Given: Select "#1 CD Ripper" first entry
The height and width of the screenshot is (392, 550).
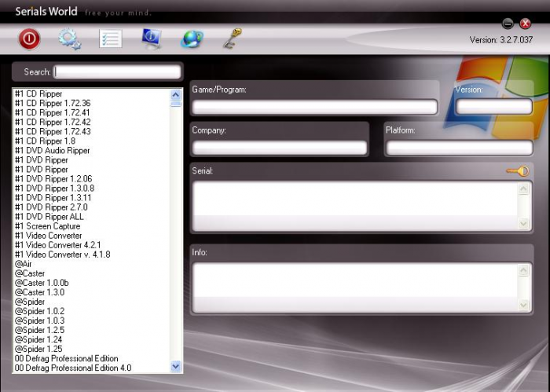Looking at the screenshot, I should (x=38, y=93).
